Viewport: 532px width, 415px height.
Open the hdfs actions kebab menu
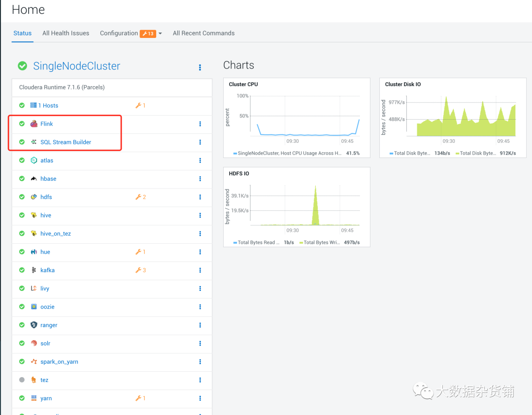pyautogui.click(x=200, y=197)
